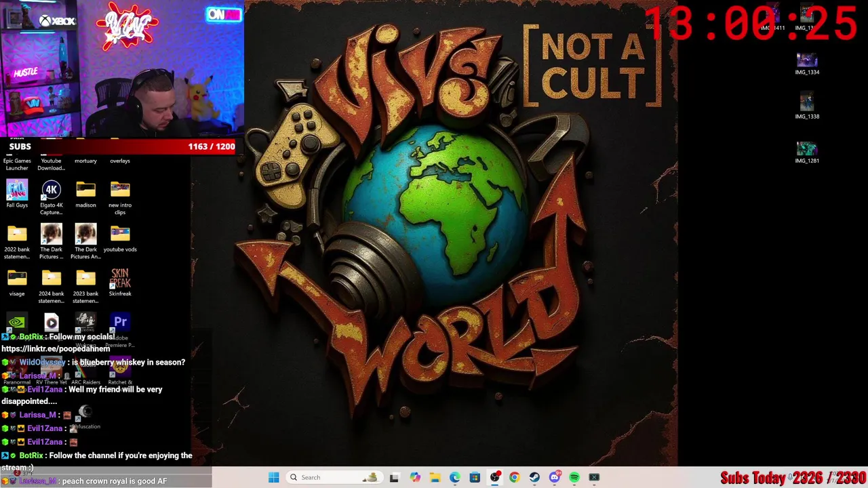Viewport: 868px width, 488px height.
Task: Select the 2024 bank statements folder
Action: pyautogui.click(x=51, y=287)
